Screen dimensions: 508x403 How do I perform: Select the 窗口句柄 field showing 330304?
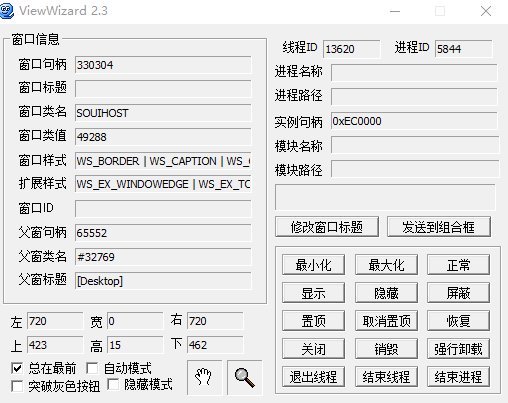[163, 65]
